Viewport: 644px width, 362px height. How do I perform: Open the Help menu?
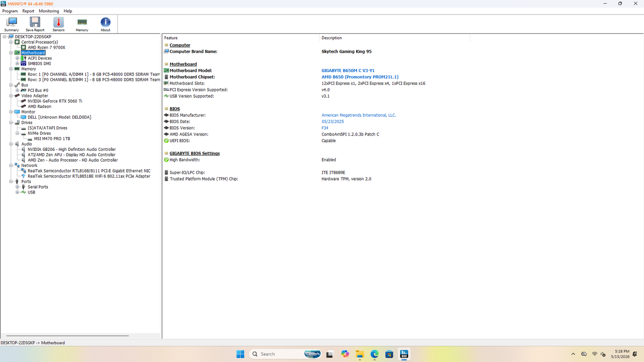pyautogui.click(x=68, y=11)
